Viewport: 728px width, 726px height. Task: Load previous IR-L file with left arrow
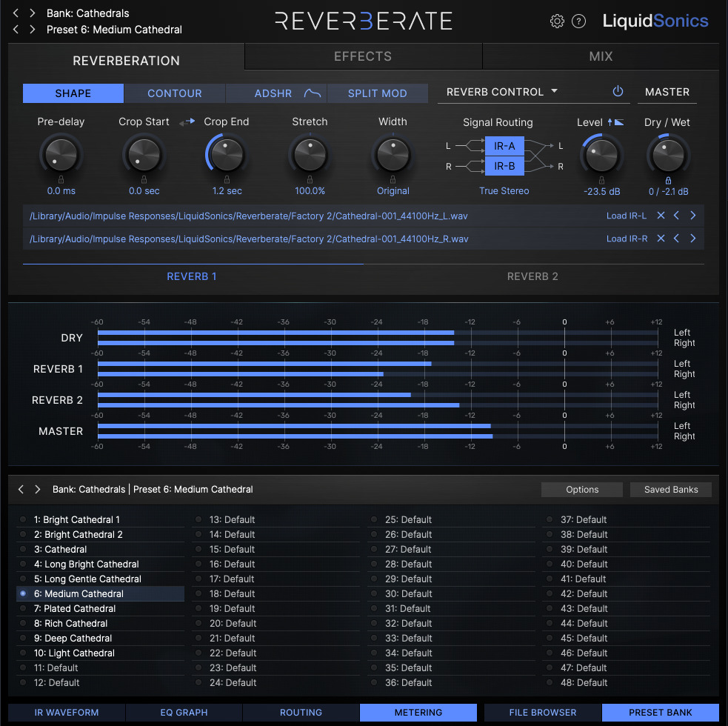point(676,215)
